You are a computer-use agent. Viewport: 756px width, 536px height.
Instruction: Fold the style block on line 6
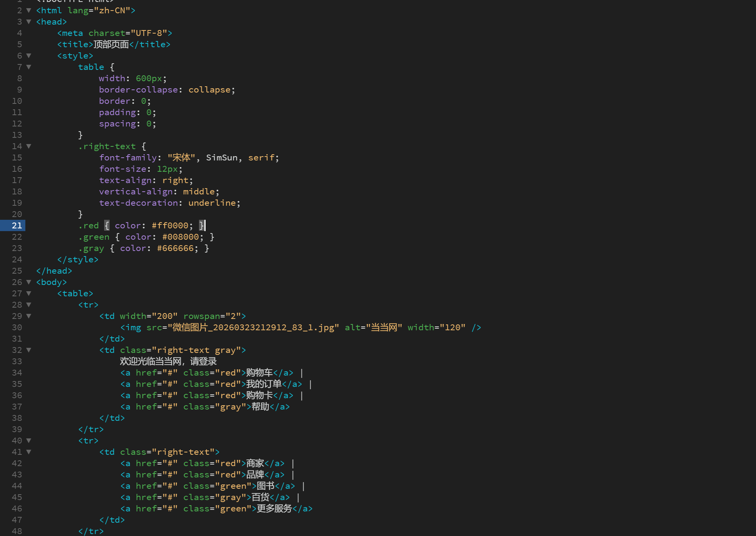(28, 55)
